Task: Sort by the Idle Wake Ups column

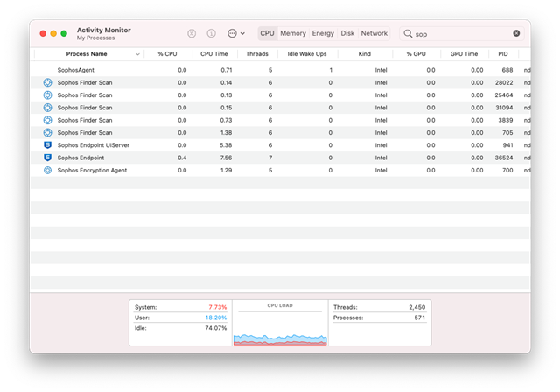Action: tap(307, 54)
